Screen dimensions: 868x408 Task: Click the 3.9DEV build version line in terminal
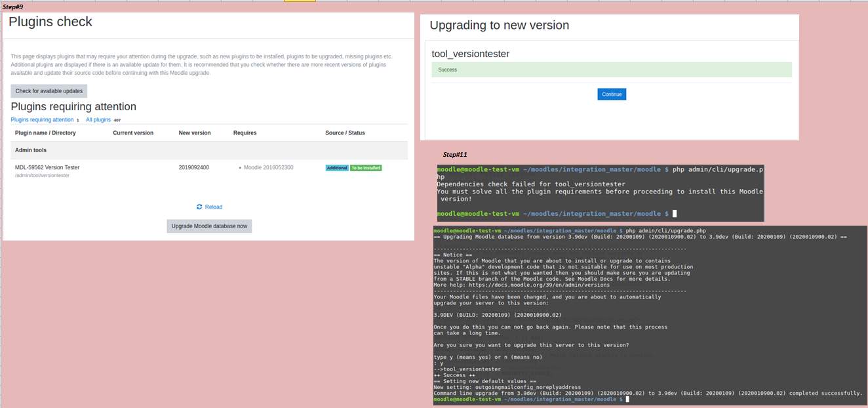point(498,315)
